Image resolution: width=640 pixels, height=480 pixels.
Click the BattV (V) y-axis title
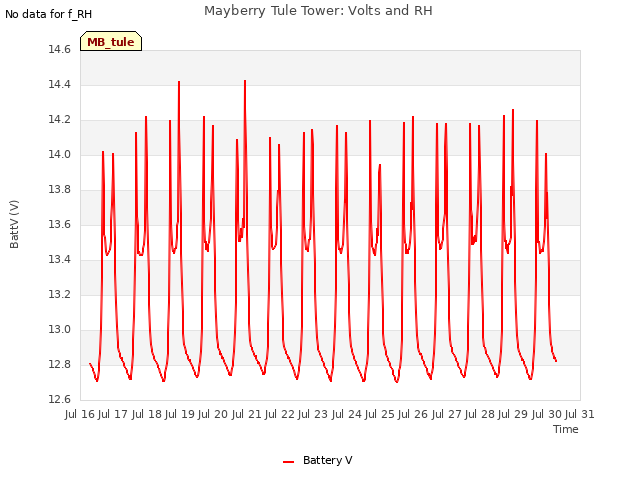pyautogui.click(x=14, y=224)
